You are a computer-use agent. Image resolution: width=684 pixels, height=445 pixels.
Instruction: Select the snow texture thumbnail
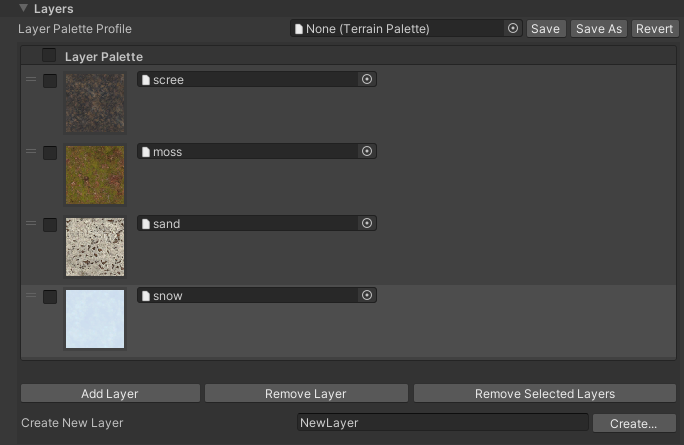click(95, 319)
